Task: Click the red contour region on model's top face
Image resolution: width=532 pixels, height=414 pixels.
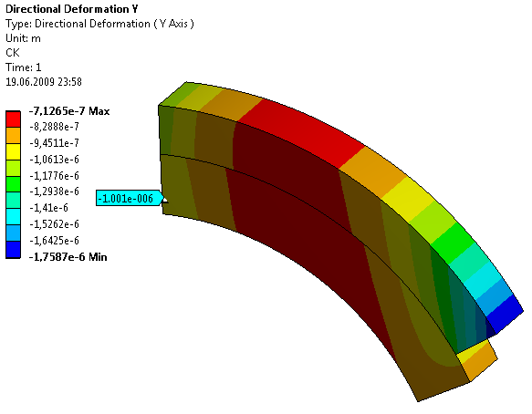Action: pyautogui.click(x=302, y=132)
